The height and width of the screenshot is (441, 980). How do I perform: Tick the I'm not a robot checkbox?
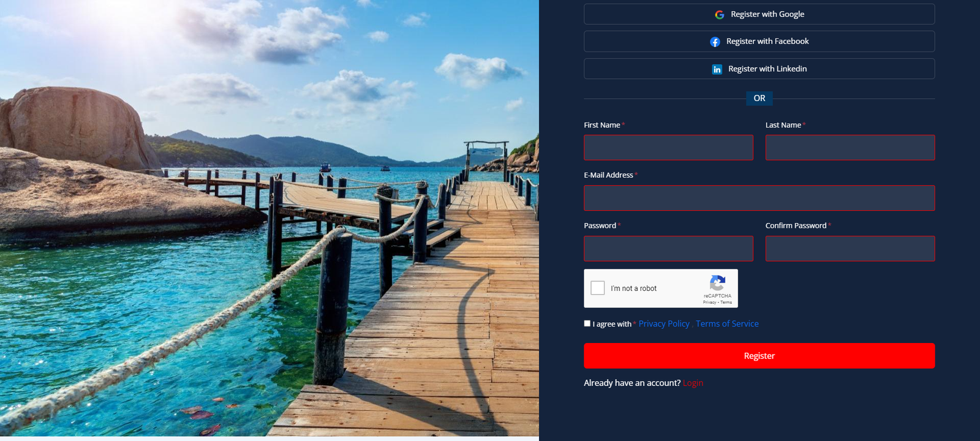tap(598, 288)
